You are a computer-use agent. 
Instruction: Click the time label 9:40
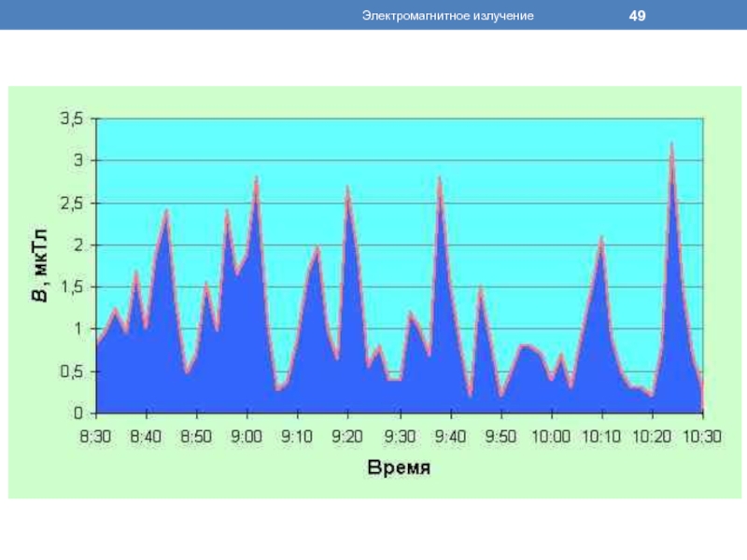pos(451,436)
